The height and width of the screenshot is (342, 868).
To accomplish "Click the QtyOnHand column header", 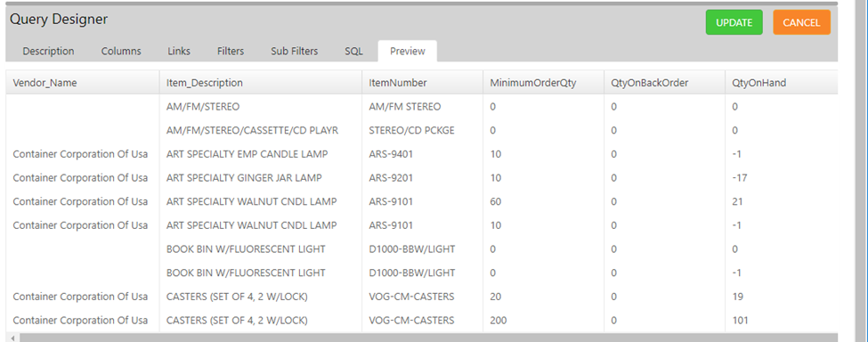I will coord(782,83).
